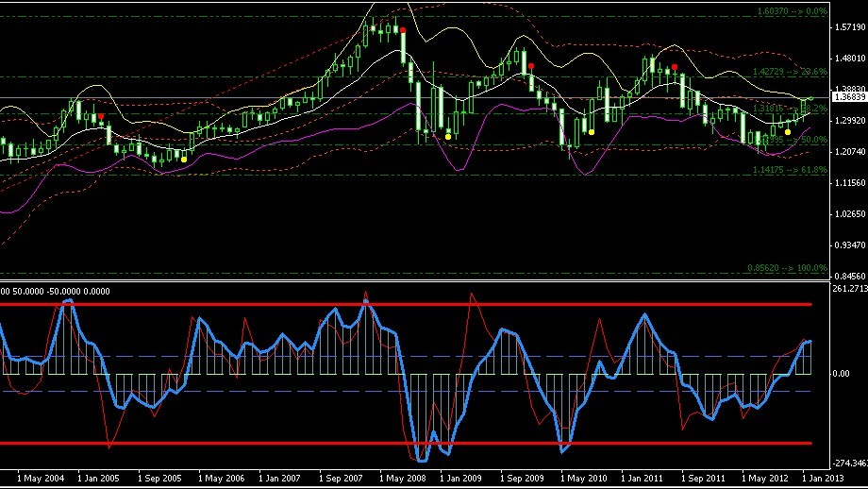
Task: Click the 1.02650 price axis label
Action: click(x=851, y=213)
